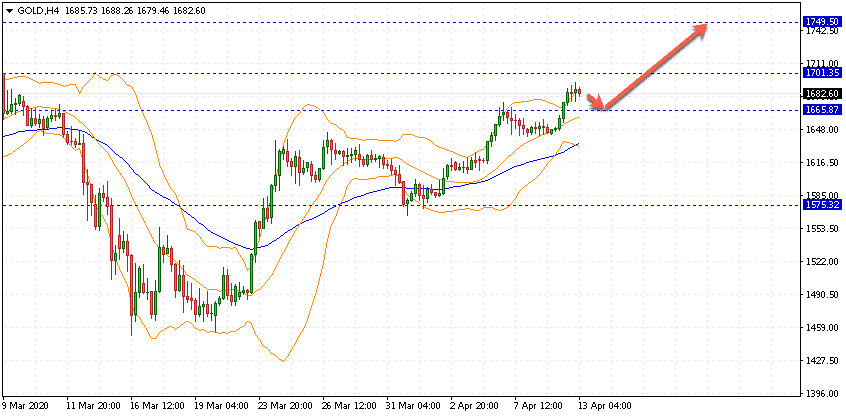
Task: Select the 1749.50 price level label
Action: click(x=821, y=22)
